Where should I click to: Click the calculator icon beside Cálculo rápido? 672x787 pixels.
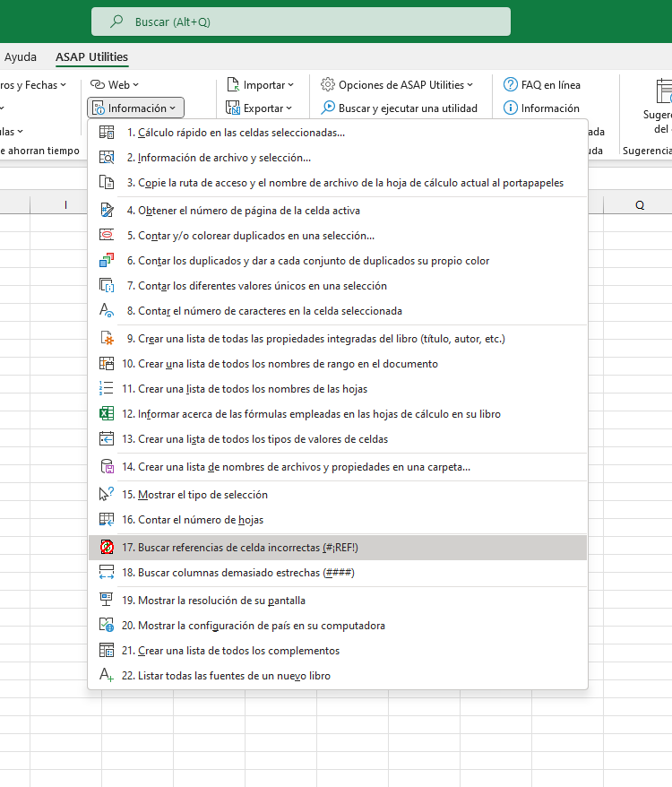[x=107, y=133]
